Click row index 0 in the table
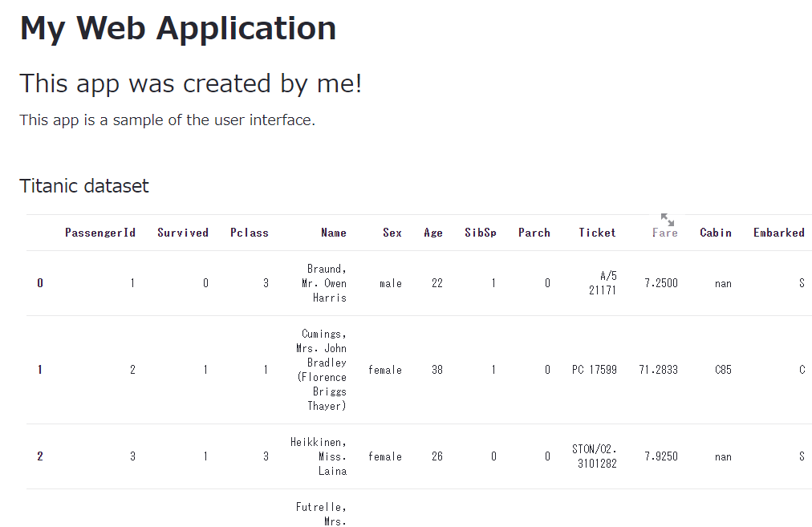This screenshot has width=812, height=527. tap(40, 283)
